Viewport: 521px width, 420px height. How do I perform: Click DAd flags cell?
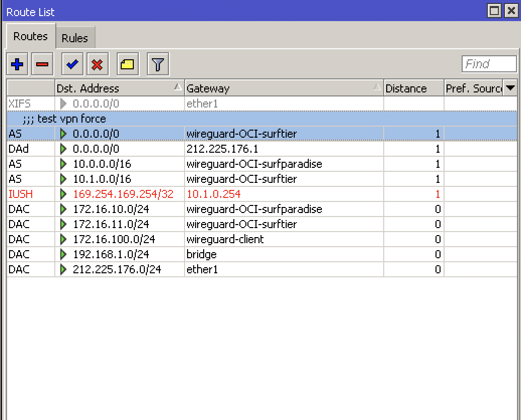[x=31, y=149]
